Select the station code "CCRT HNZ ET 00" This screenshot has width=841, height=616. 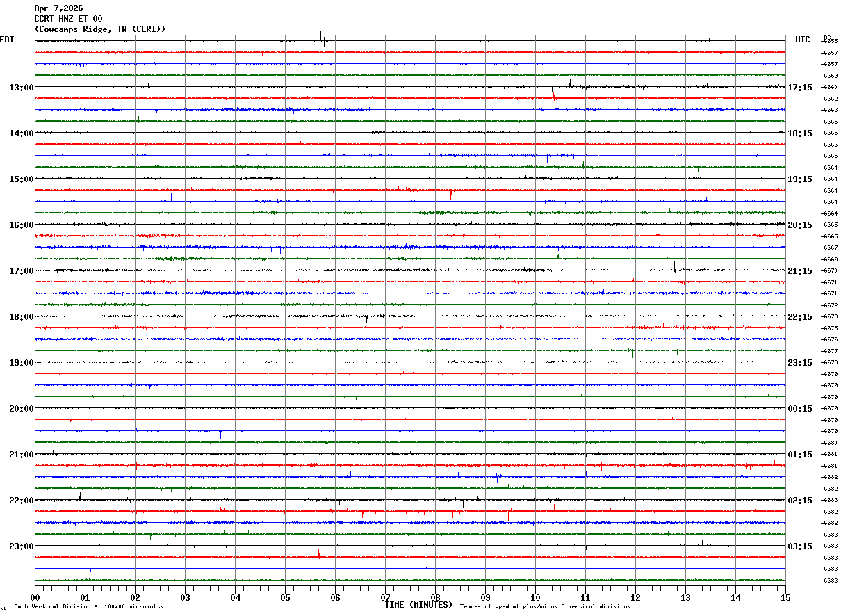pyautogui.click(x=68, y=19)
